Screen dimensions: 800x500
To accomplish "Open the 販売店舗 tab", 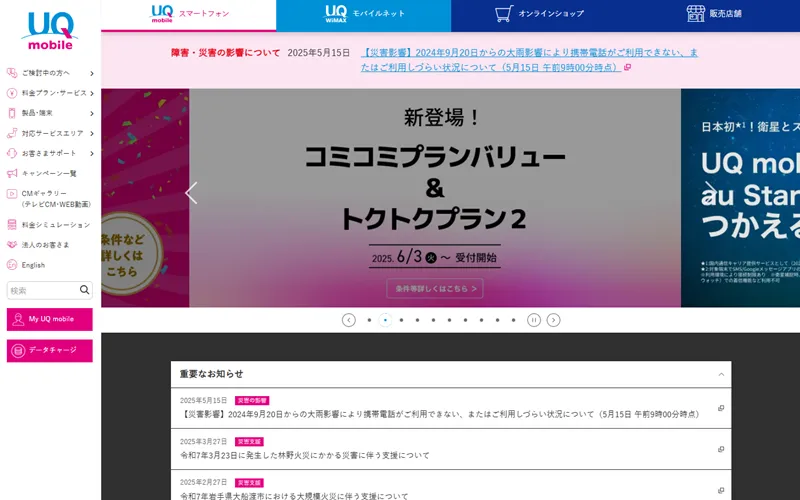I will 713,15.
